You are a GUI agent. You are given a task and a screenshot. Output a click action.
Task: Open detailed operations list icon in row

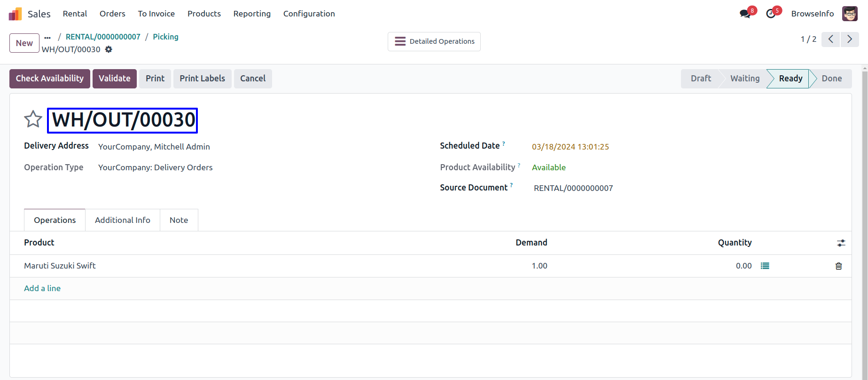(x=765, y=266)
